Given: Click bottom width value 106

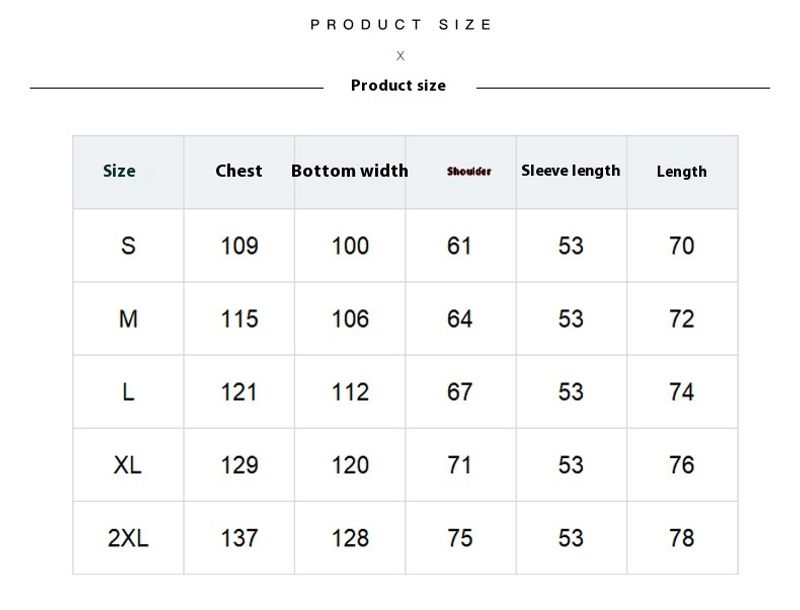Looking at the screenshot, I should [350, 319].
